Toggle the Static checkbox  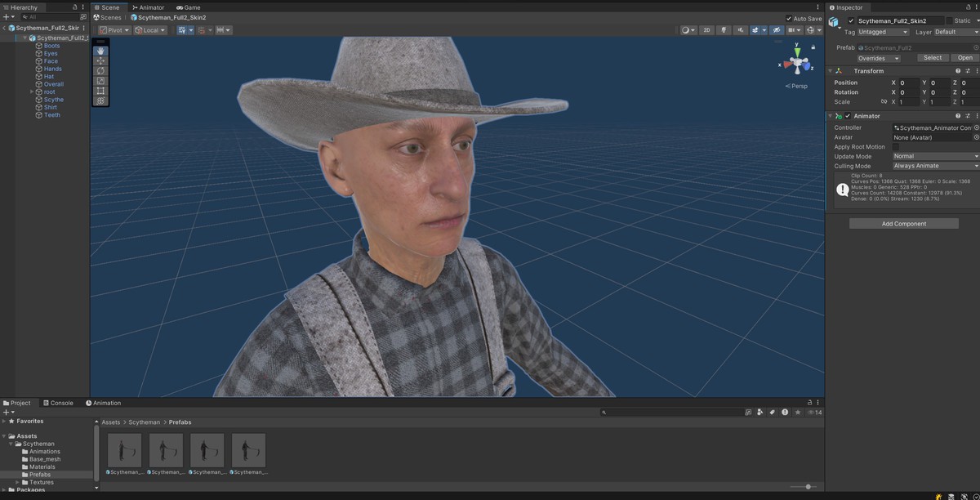[x=950, y=20]
